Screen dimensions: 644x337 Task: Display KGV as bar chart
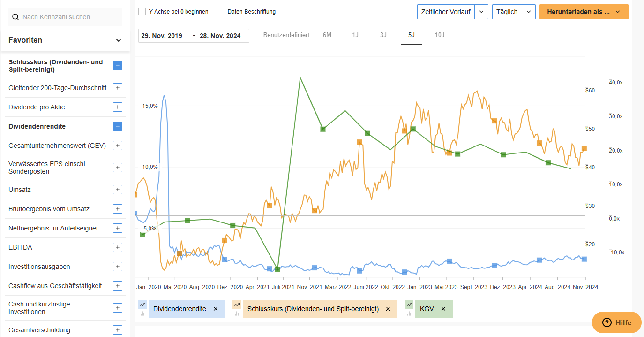click(x=409, y=313)
